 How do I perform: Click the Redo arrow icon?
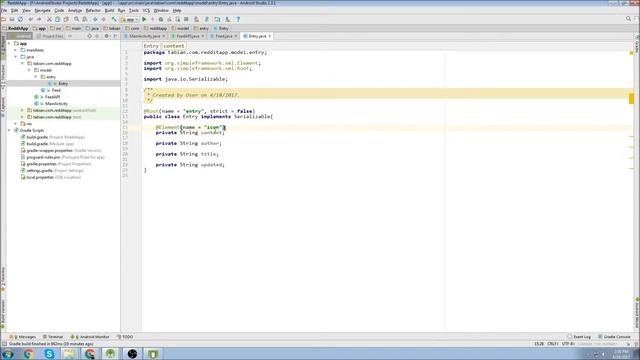(39, 19)
